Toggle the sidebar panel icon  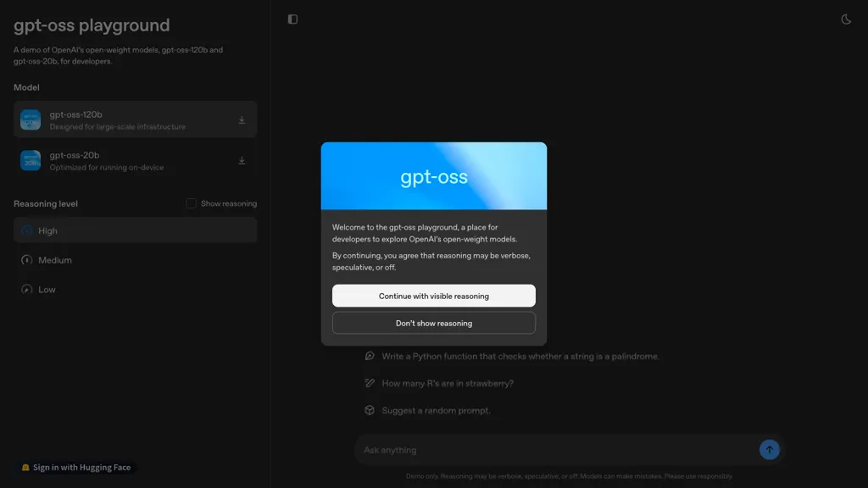point(292,19)
